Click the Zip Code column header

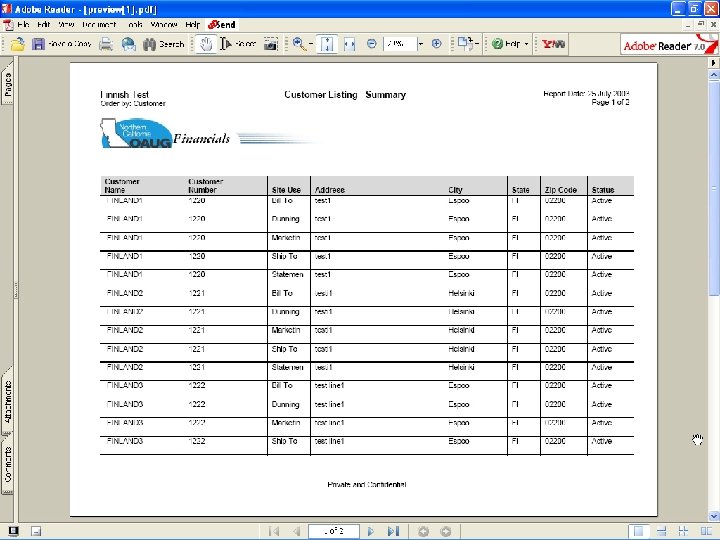561,190
